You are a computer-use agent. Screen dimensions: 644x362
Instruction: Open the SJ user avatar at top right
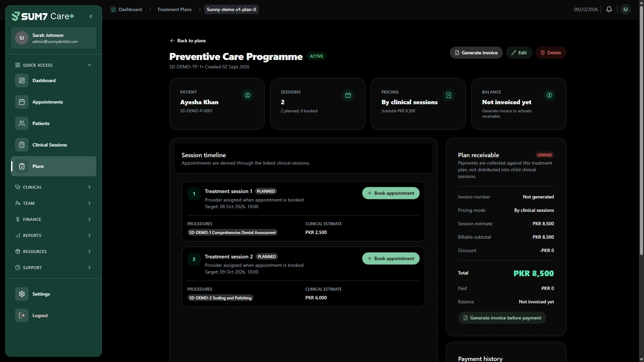click(626, 9)
